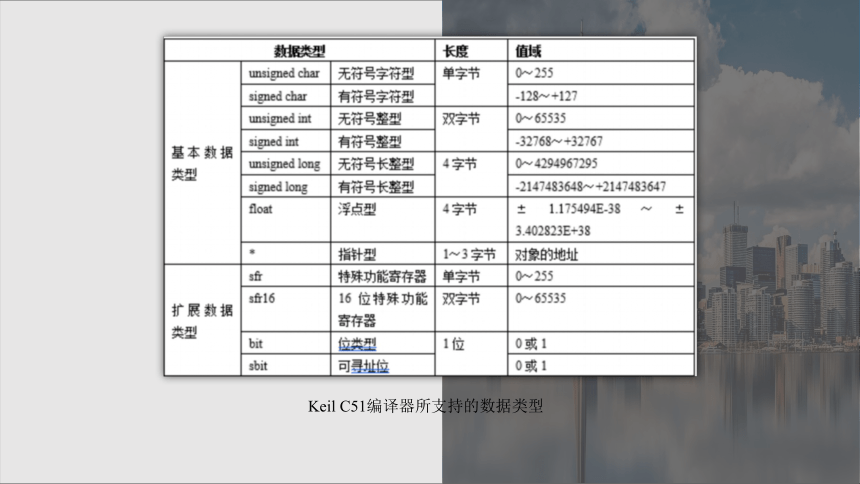Click the 3.402823E+38 float range value
Screen dimensions: 860x484
(553, 231)
